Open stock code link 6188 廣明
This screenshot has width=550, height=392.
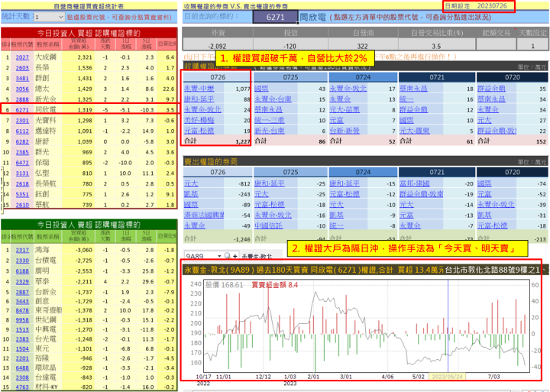pos(22,271)
